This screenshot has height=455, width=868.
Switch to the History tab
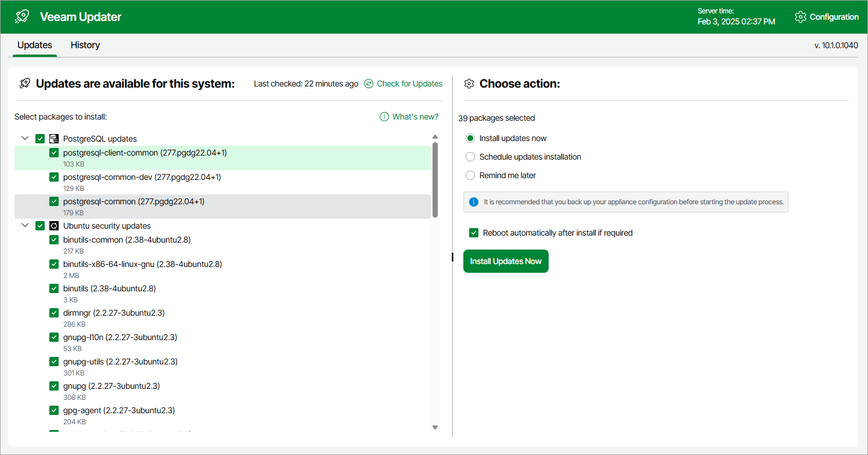coord(85,45)
